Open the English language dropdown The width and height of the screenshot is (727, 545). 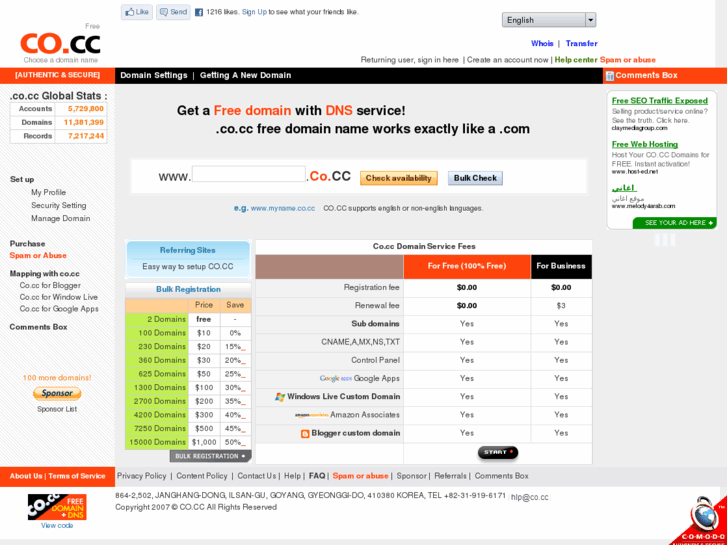pos(548,20)
